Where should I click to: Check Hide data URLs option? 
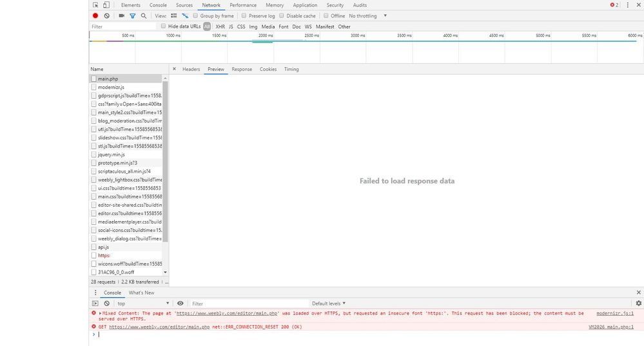coord(164,26)
